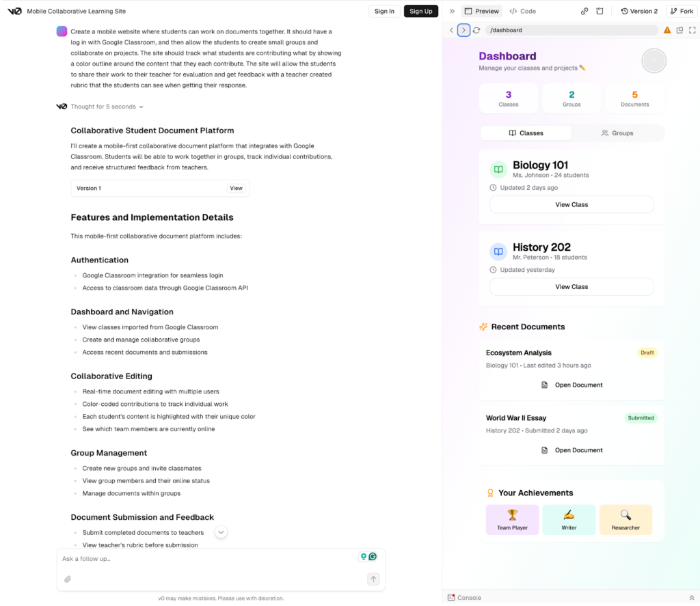
Task: Click the Team Player achievement badge
Action: [x=512, y=520]
